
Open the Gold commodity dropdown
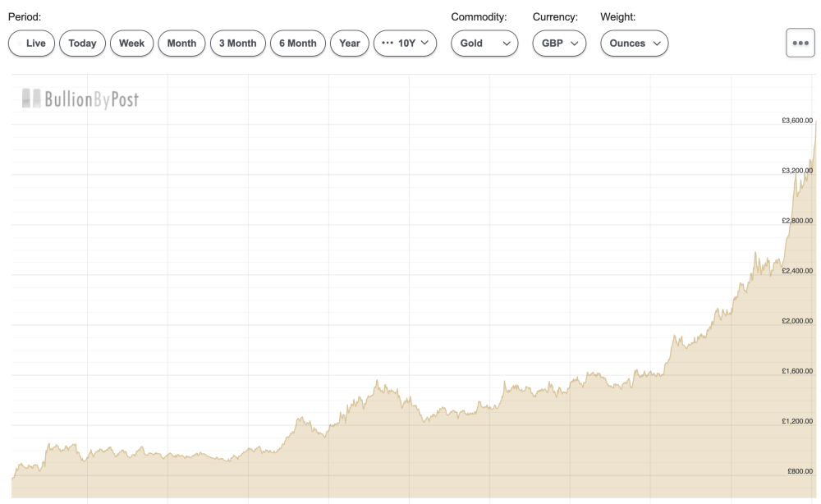484,44
